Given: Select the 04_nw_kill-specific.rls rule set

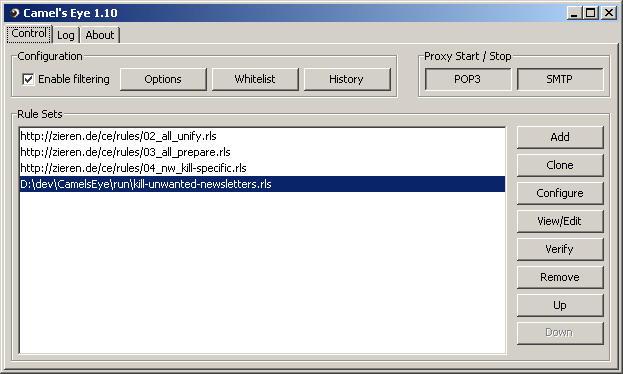Looking at the screenshot, I should [x=262, y=168].
